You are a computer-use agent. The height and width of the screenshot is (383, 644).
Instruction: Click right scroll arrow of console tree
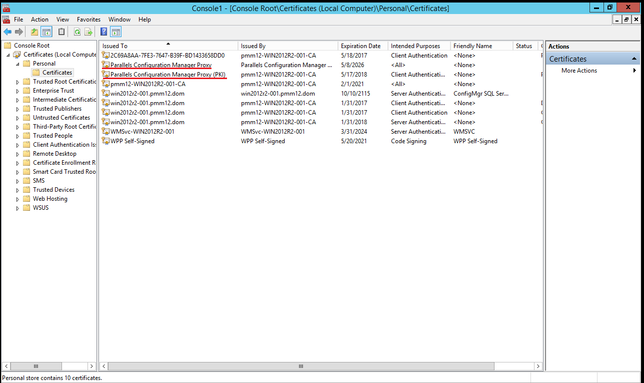(91, 366)
